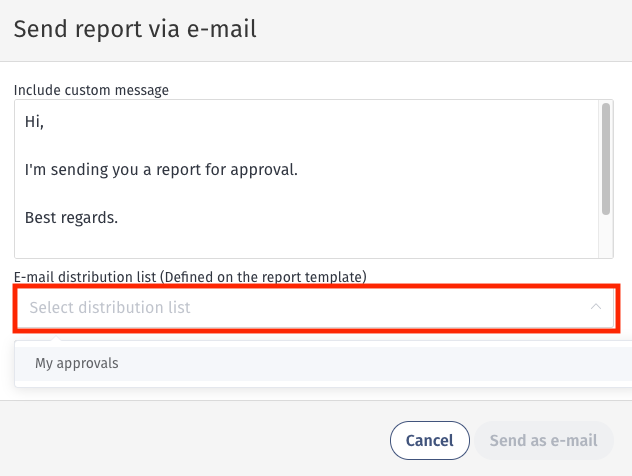Screen dimensions: 632x476
Task: Click the dropdown popup's pointer notch
Action: pyautogui.click(x=57, y=338)
